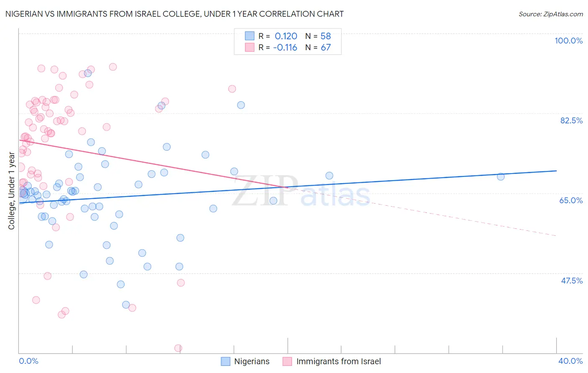This screenshot has height=373, width=588.
Task: Select the Immigrants from Israel legend label
Action: pyautogui.click(x=339, y=361)
